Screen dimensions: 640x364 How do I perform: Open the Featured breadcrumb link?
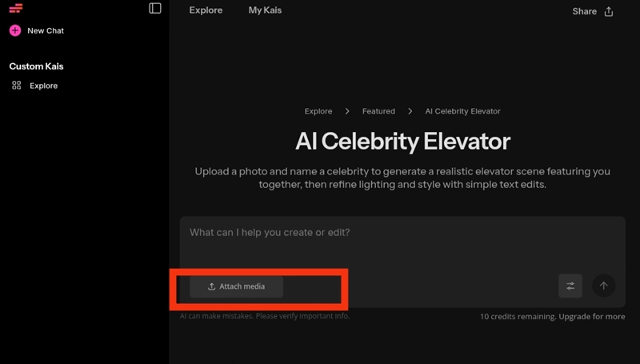[x=378, y=111]
